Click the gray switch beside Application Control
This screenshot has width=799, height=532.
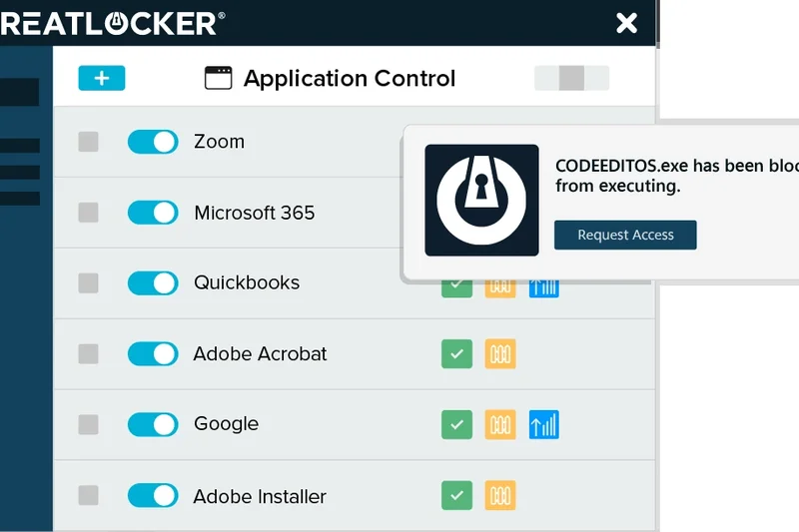[x=571, y=78]
